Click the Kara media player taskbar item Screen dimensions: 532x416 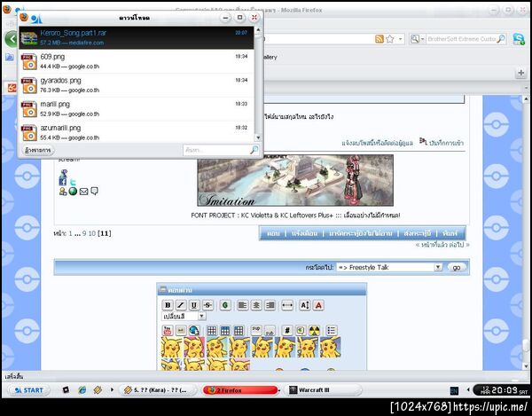click(158, 390)
